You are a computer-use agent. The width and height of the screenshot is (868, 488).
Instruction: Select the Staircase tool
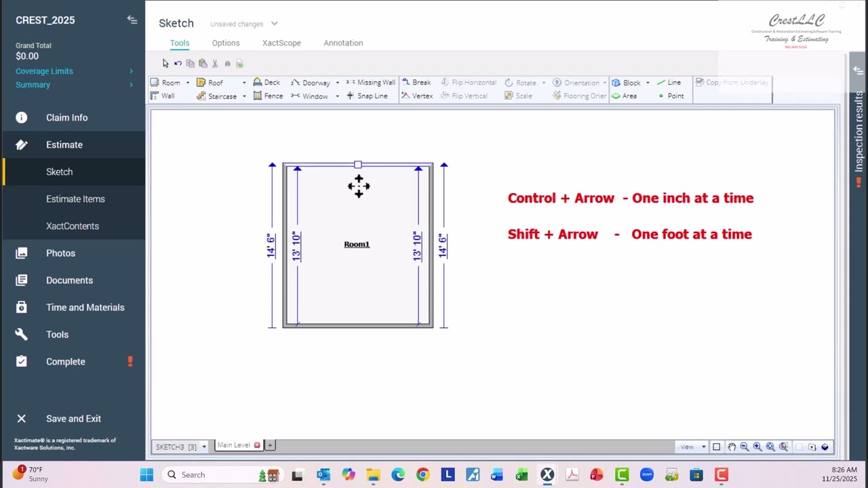pyautogui.click(x=217, y=96)
